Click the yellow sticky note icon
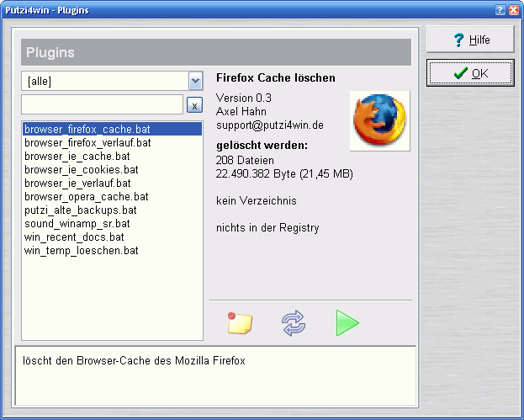The width and height of the screenshot is (524, 420). pyautogui.click(x=240, y=323)
